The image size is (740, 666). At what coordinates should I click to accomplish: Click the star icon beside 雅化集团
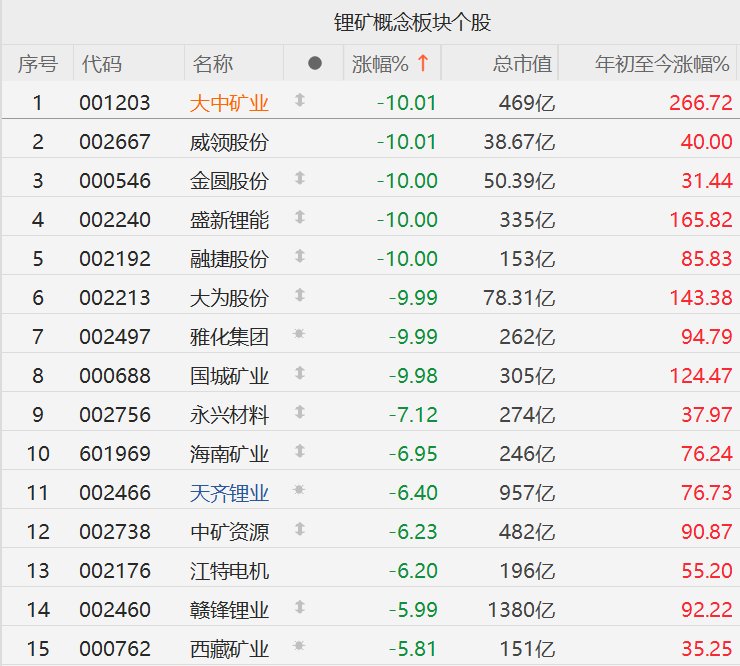(299, 336)
